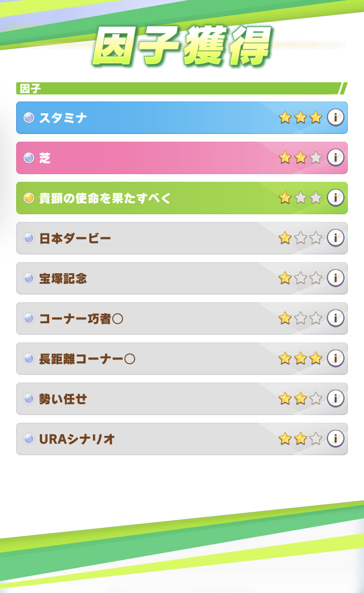Click the star rating on 長距離コーナー○
The image size is (364, 593).
[x=300, y=359]
